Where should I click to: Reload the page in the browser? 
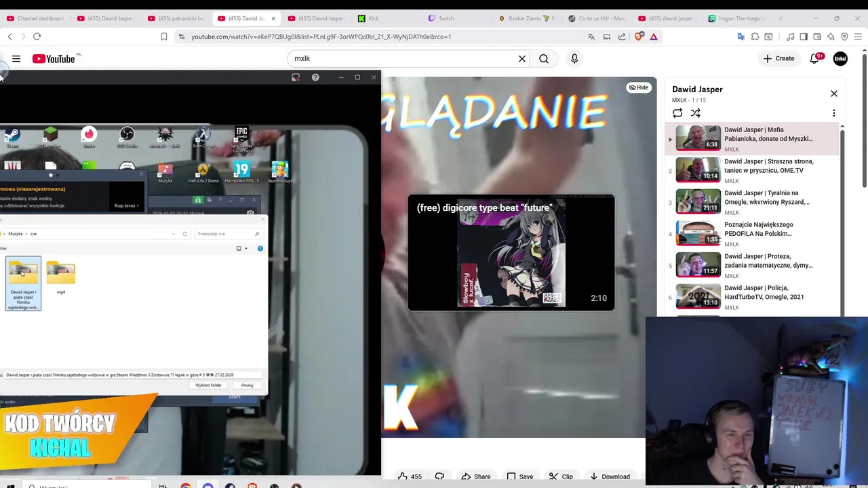pyautogui.click(x=37, y=37)
